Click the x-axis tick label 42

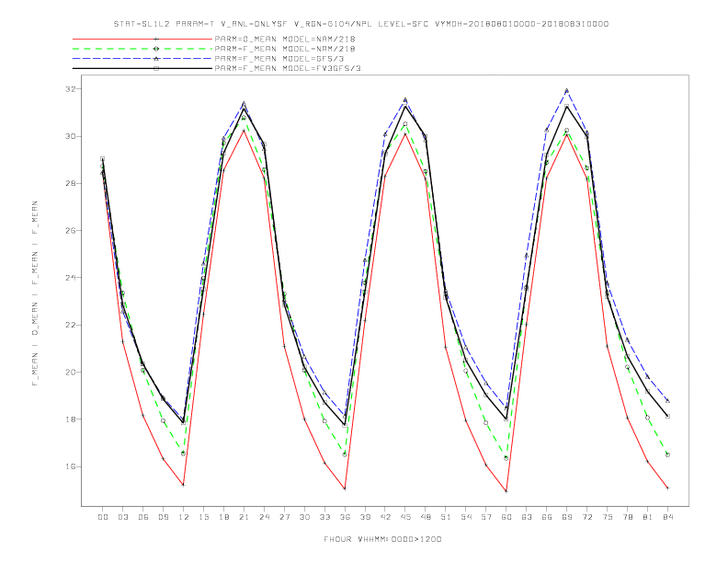385,517
